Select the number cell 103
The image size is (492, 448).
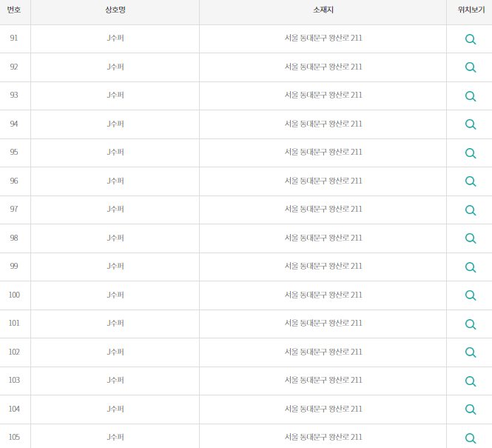point(14,380)
